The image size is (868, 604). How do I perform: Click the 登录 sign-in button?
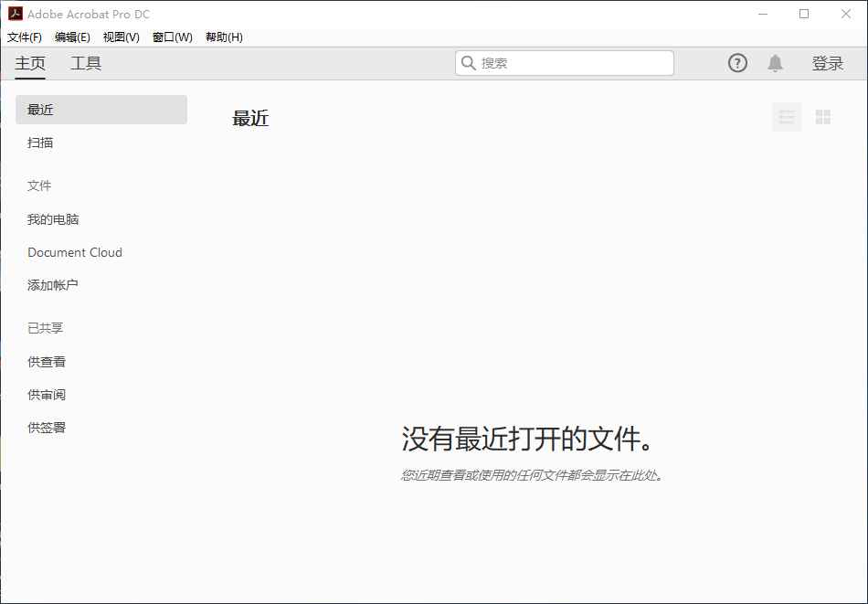(826, 63)
